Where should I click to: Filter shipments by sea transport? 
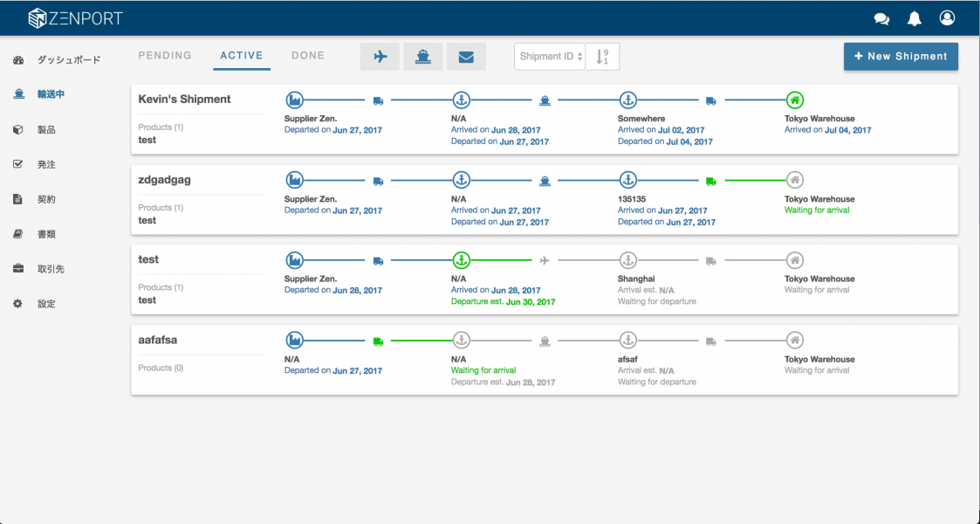click(423, 57)
